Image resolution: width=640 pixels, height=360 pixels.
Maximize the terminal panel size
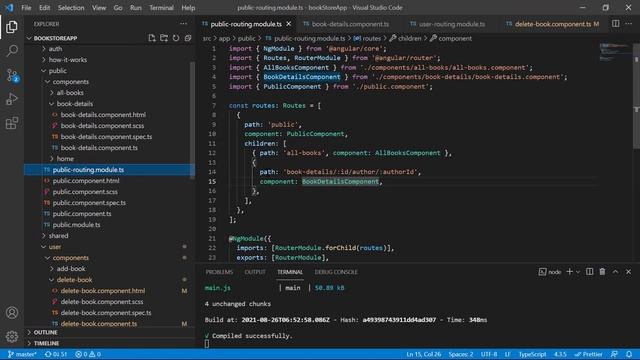click(x=616, y=272)
